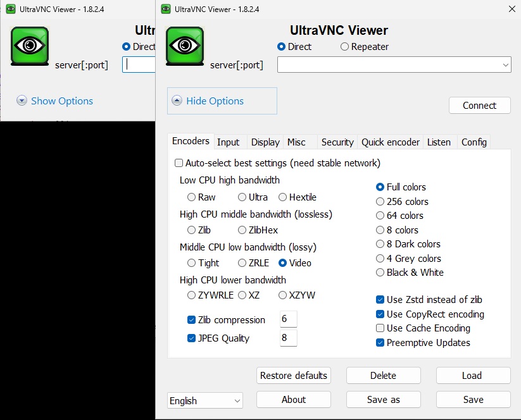Click the Save button
Viewport: 521px width, 420px height.
pos(473,399)
